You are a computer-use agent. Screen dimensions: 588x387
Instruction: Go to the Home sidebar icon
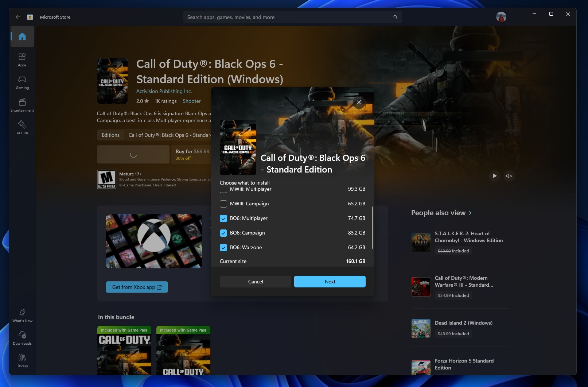22,36
